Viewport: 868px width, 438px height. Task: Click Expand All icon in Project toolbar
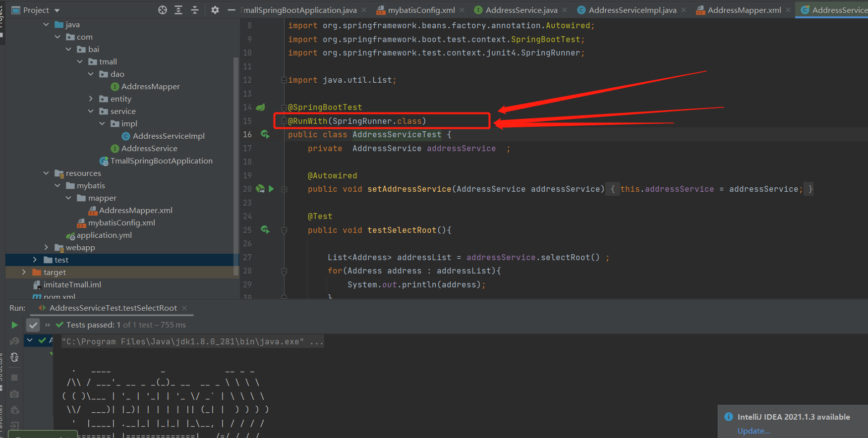pos(178,10)
